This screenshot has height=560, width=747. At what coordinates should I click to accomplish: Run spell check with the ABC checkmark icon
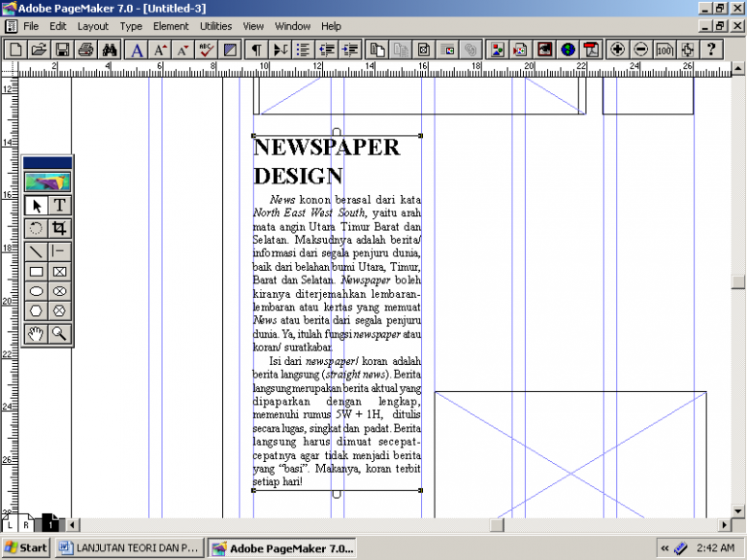207,49
